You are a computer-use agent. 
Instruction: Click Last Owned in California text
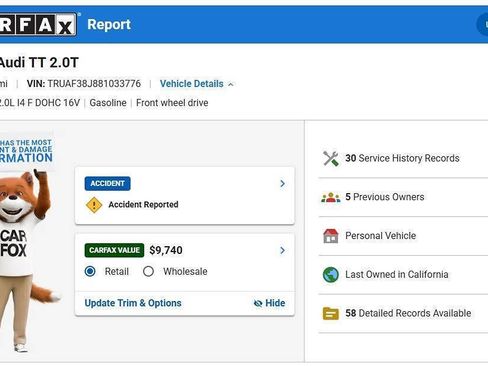click(x=397, y=275)
